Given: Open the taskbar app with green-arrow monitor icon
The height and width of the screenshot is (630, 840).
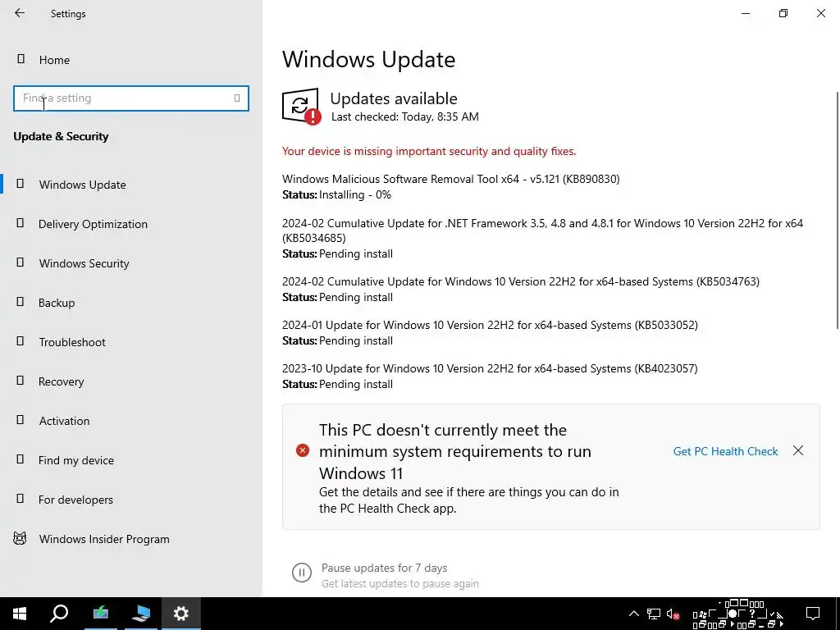Looking at the screenshot, I should click(x=101, y=614).
